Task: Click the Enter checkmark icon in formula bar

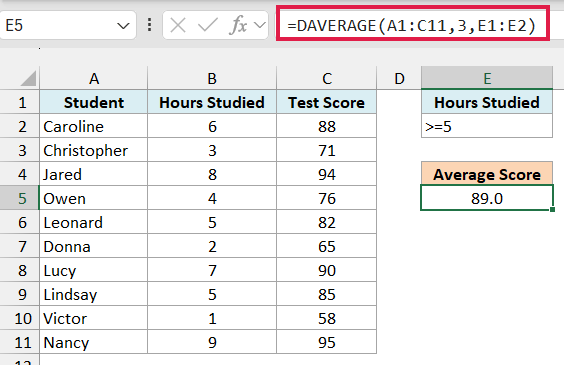Action: pos(208,26)
